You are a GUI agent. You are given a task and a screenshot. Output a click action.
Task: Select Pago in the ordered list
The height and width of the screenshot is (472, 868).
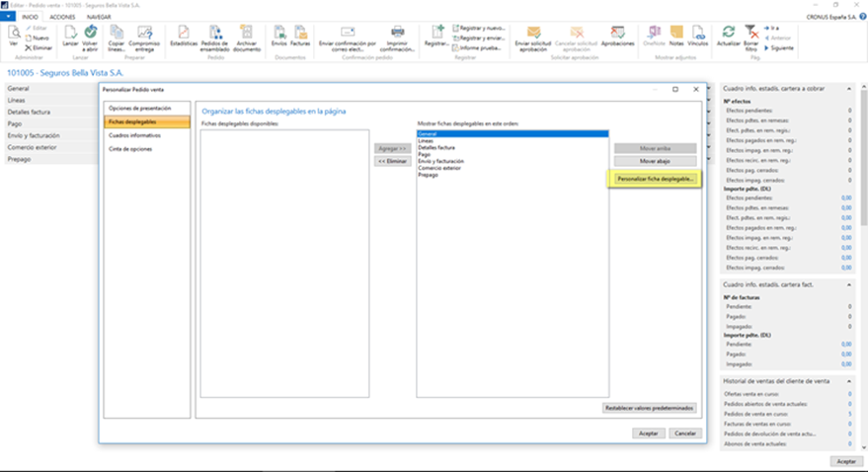pos(513,154)
